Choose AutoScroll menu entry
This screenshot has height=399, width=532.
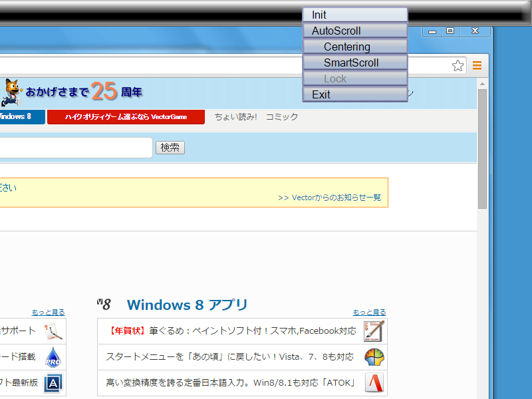(355, 31)
